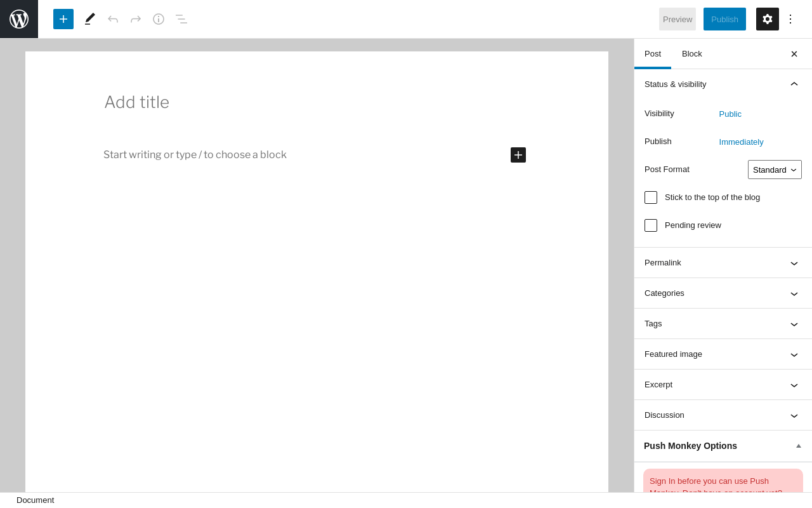Collapse the Push Monkey Options panel
This screenshot has width=812, height=508.
click(723, 446)
